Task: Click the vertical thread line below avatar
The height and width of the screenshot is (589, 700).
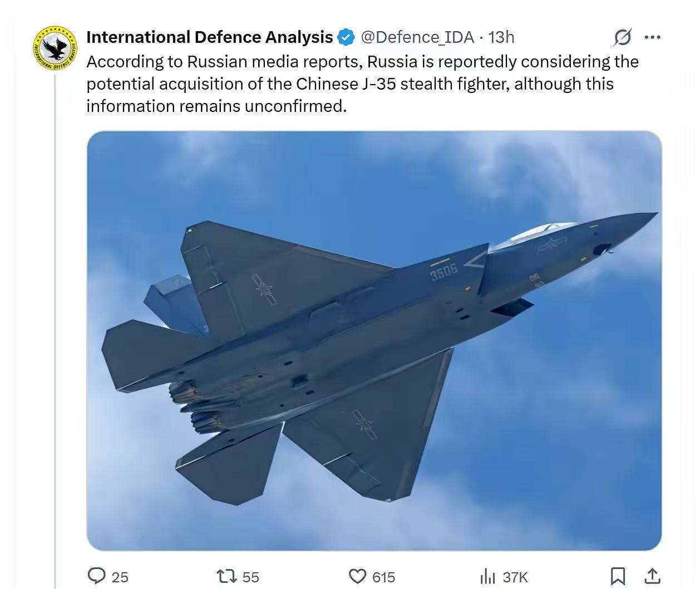Action: 55,334
